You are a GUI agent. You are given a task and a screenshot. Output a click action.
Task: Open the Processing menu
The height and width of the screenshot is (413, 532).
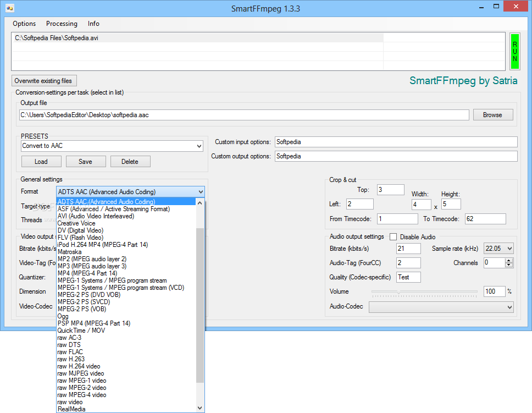pyautogui.click(x=62, y=24)
